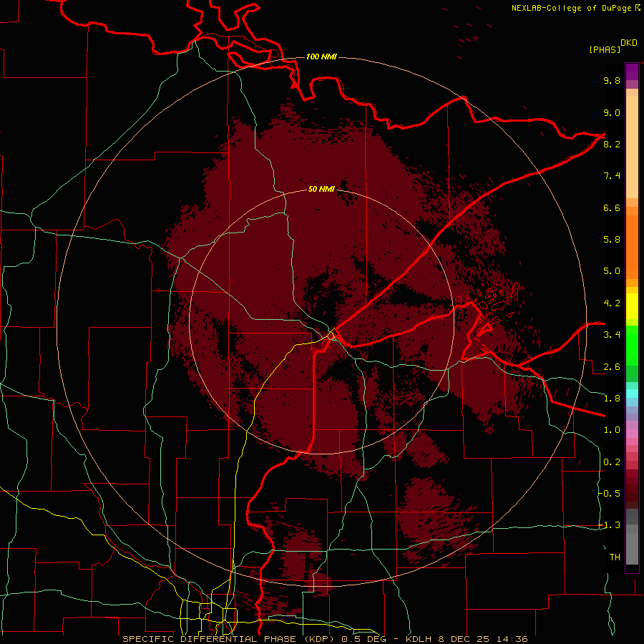Pick the bright green band of the color bar
The height and width of the screenshot is (644, 644).
pyautogui.click(x=632, y=345)
